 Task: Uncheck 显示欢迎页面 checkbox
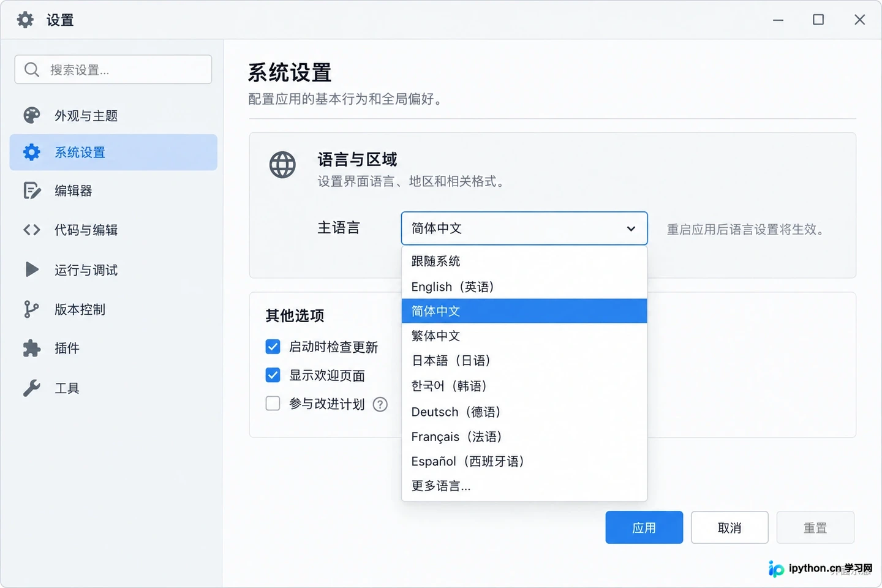[273, 375]
